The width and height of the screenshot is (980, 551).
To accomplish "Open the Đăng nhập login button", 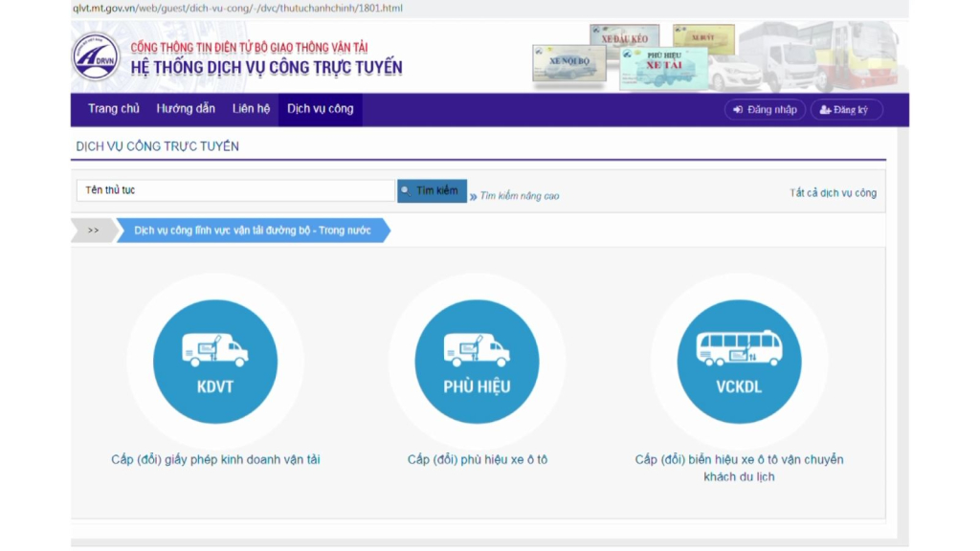I will (765, 110).
